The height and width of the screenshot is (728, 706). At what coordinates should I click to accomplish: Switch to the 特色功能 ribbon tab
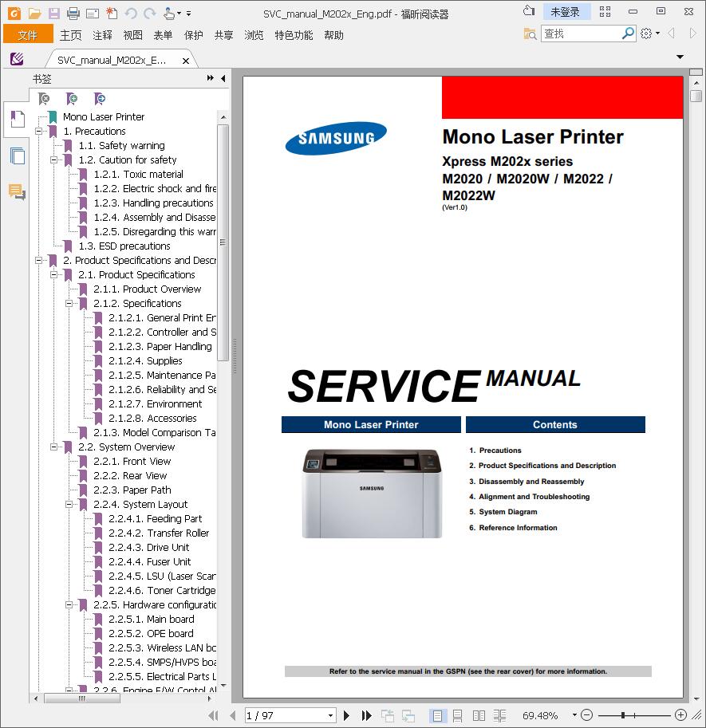pos(294,35)
